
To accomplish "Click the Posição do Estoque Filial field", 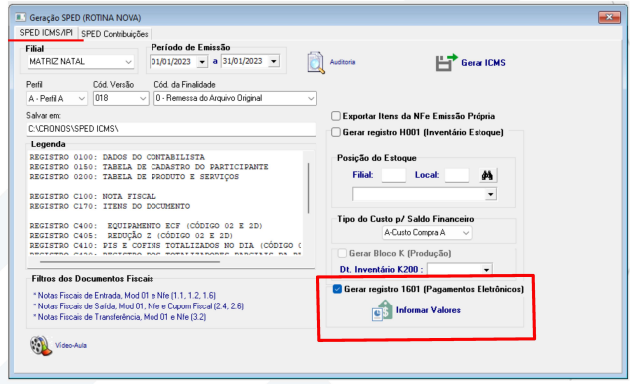I will 393,175.
